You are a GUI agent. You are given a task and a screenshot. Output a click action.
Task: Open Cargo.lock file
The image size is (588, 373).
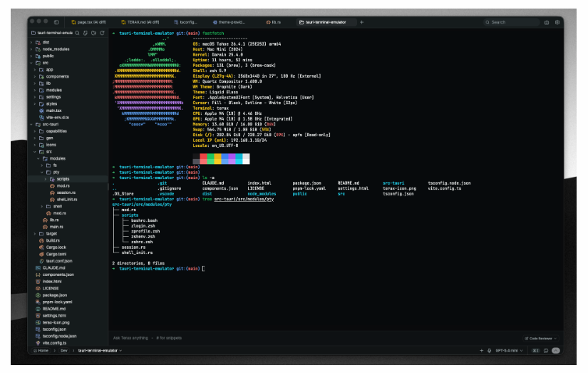[53, 247]
